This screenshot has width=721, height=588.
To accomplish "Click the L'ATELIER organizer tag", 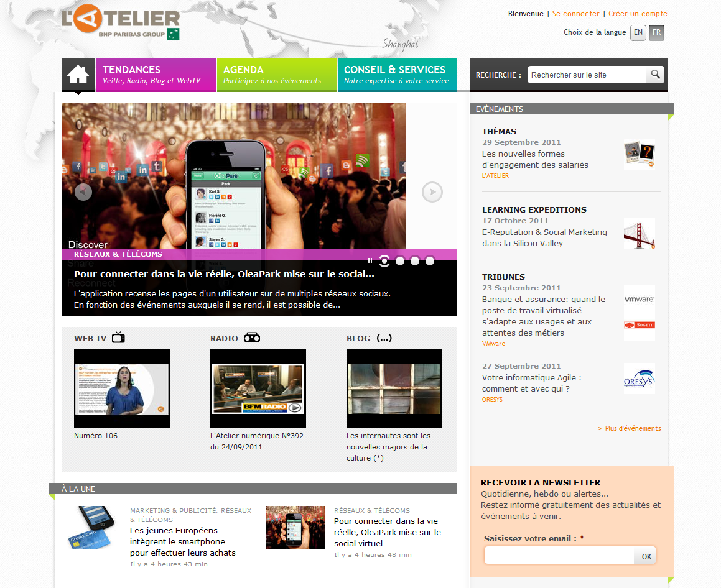I will click(495, 175).
